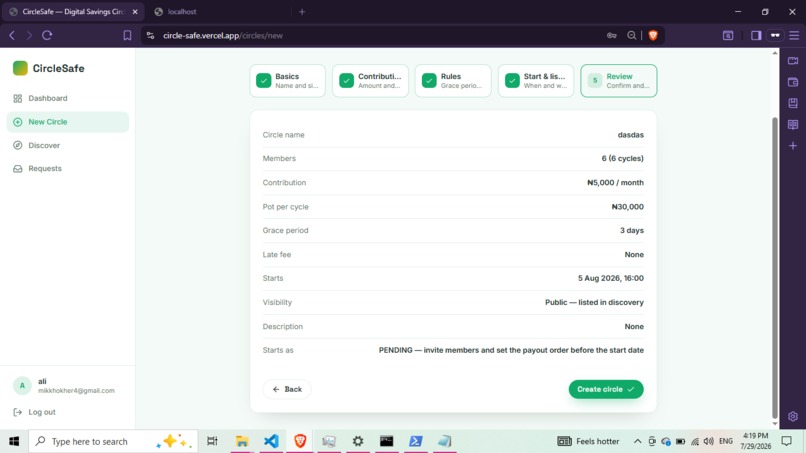Open site settings icon in address bar

[x=150, y=35]
